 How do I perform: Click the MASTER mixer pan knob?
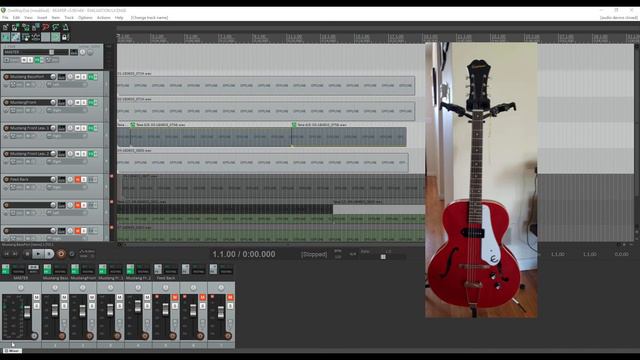pyautogui.click(x=20, y=288)
